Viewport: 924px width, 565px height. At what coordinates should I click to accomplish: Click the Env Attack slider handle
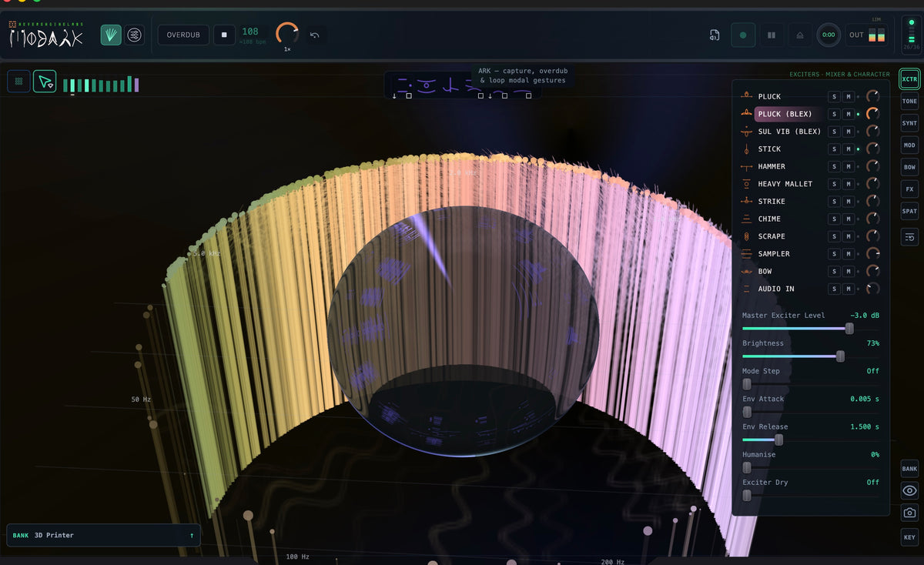pos(746,412)
